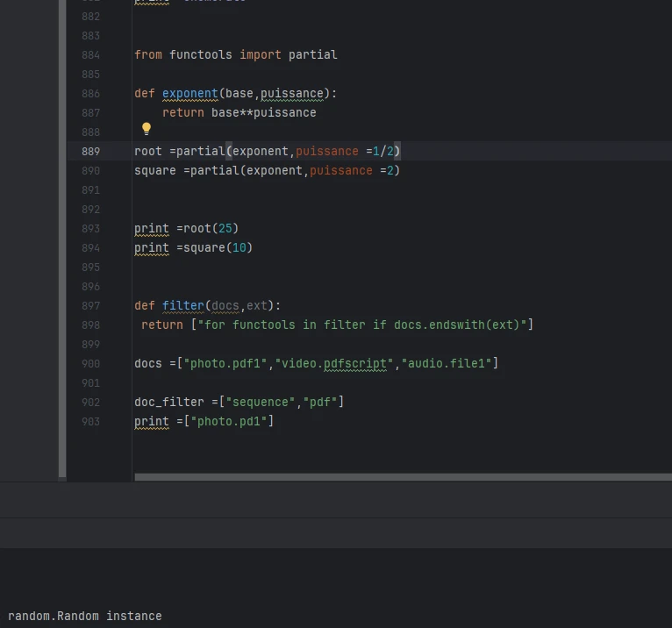This screenshot has height=628, width=672.
Task: Click the yellow lightbulb intention icon
Action: [x=147, y=129]
